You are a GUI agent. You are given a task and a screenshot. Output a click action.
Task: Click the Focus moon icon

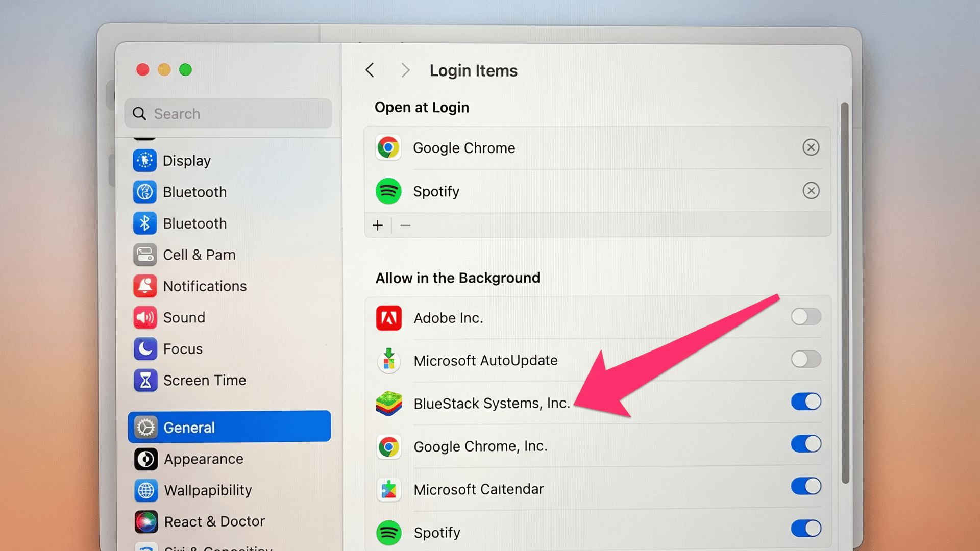[145, 349]
